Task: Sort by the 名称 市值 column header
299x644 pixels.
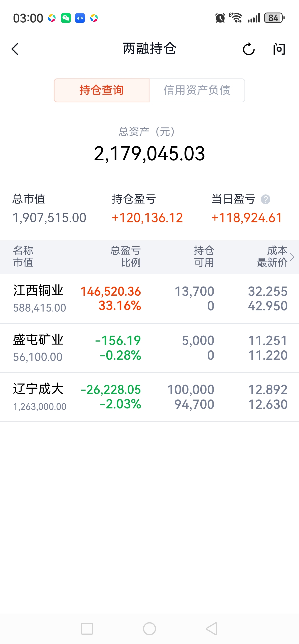Action: coord(23,257)
